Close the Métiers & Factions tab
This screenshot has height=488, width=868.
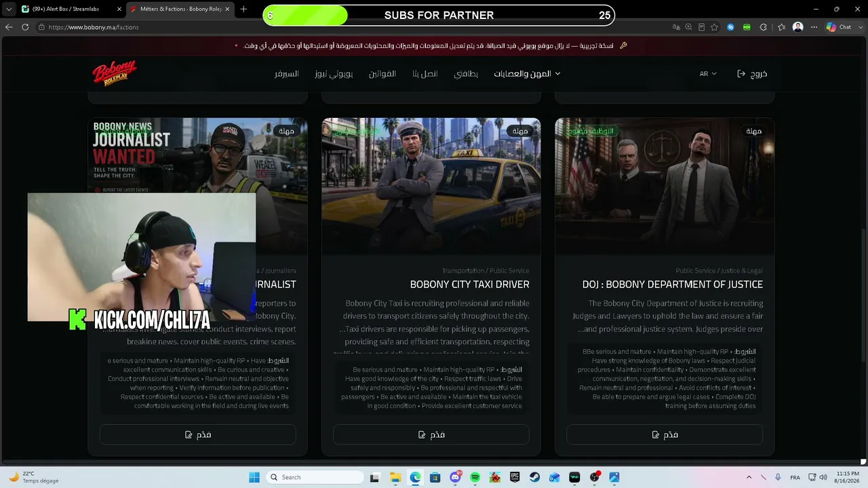(x=227, y=9)
